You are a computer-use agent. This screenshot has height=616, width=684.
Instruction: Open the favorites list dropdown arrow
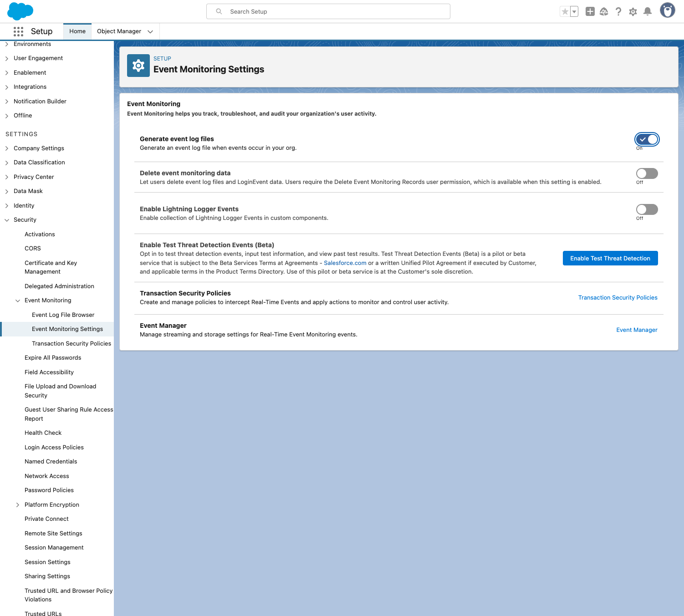pos(574,12)
